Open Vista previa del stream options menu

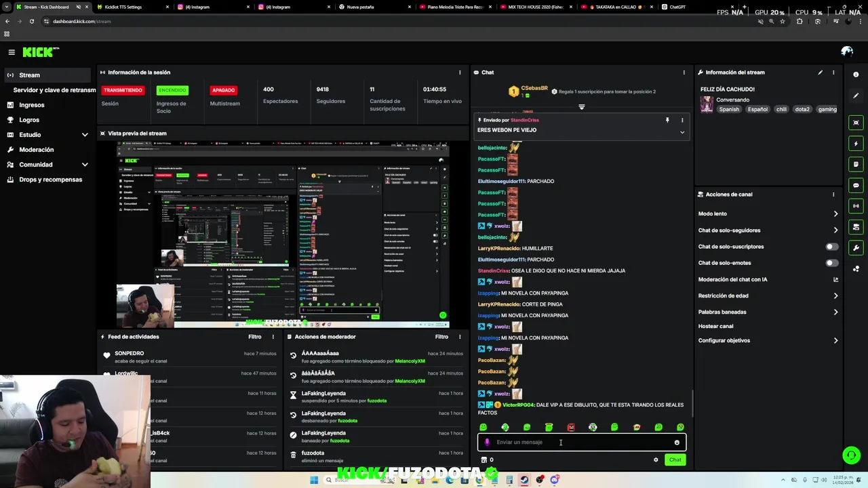click(460, 134)
